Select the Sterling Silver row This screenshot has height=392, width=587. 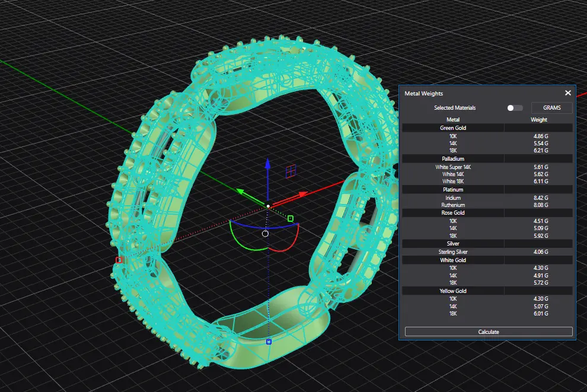tap(487, 252)
